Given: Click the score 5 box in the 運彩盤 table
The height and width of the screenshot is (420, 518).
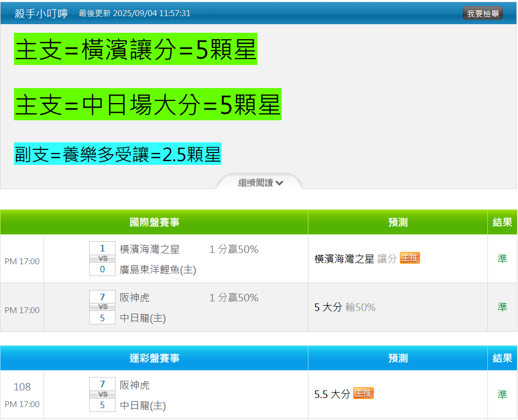Looking at the screenshot, I should [103, 405].
